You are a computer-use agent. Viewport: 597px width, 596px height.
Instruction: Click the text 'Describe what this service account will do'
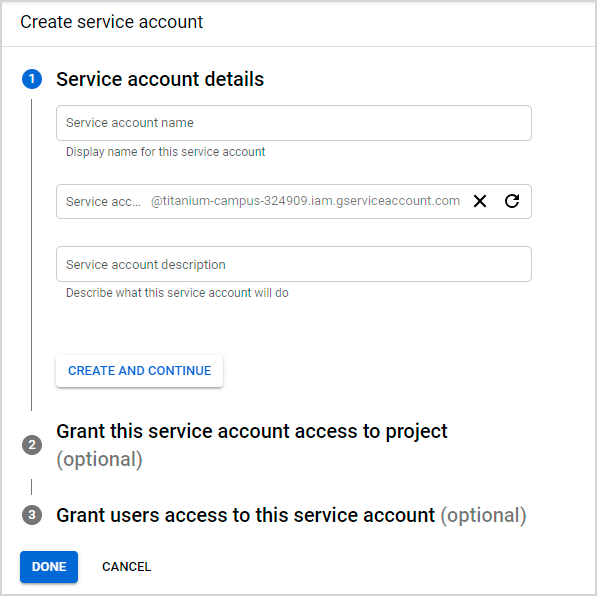pos(177,292)
